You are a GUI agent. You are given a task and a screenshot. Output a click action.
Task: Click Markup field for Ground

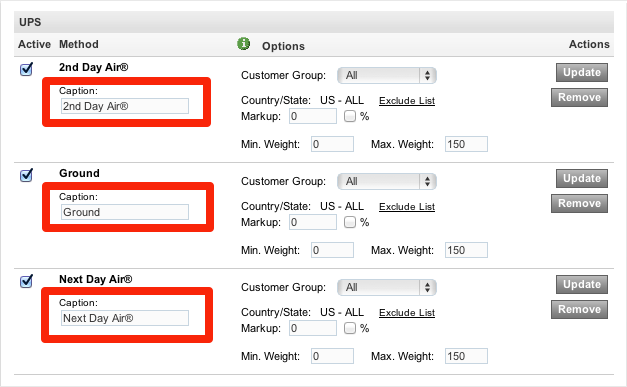(x=313, y=222)
